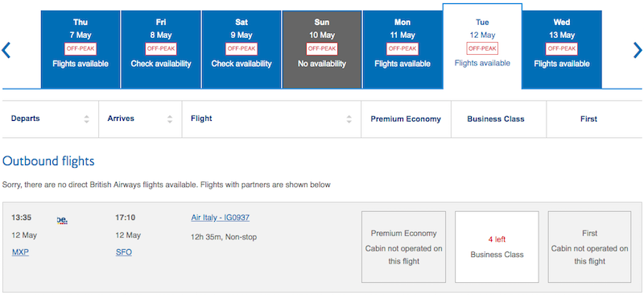
Task: Select the Thu 7 May date tab
Action: 80,49
